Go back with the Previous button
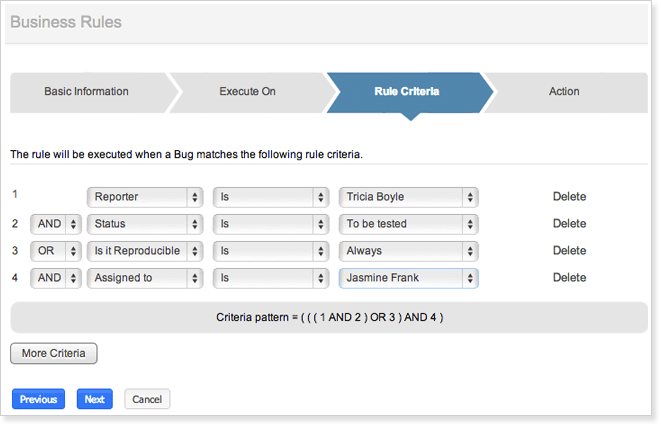 [38, 400]
